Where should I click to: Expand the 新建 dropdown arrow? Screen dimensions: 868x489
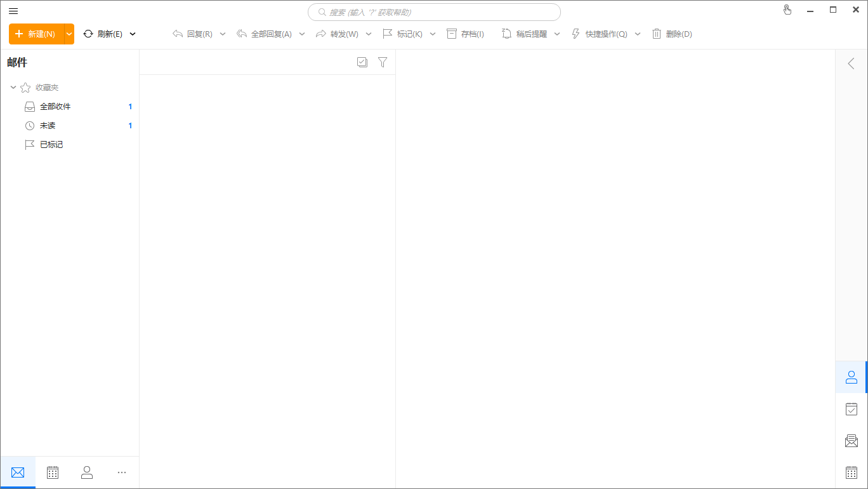point(69,34)
